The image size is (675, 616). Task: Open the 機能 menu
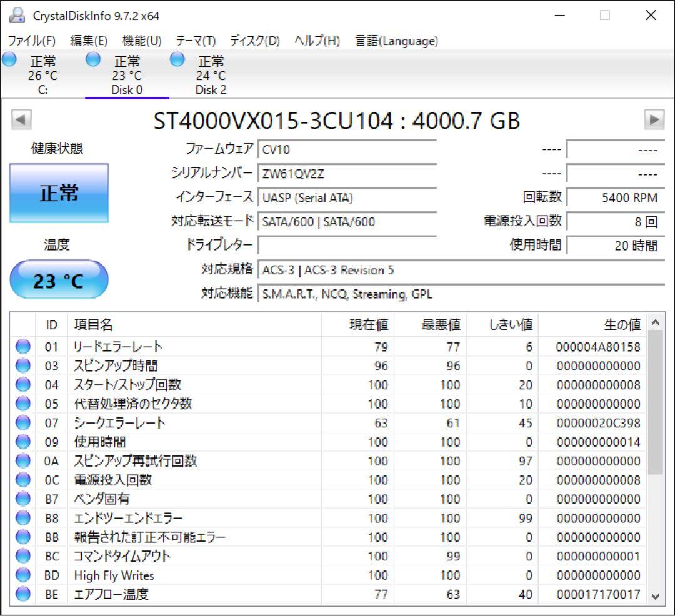(x=142, y=41)
